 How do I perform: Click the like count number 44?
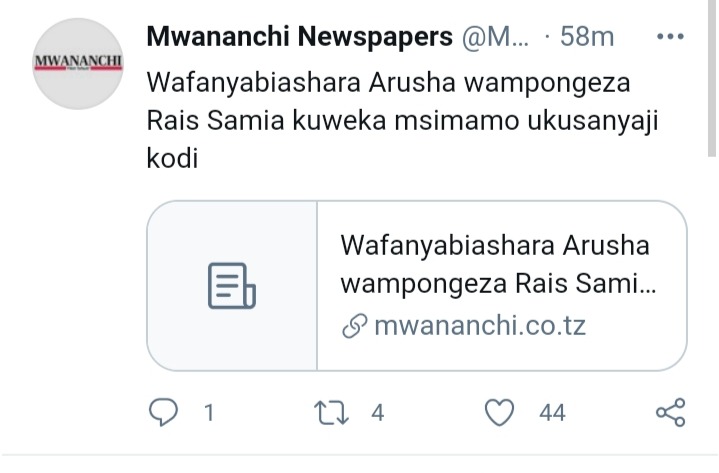[x=552, y=412]
